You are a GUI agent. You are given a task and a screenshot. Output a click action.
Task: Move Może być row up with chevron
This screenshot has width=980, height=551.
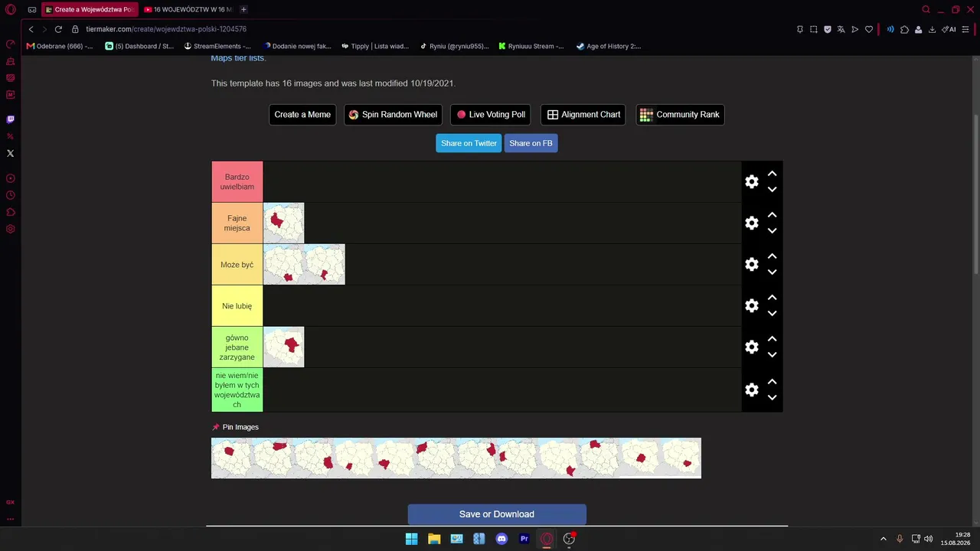(x=772, y=256)
